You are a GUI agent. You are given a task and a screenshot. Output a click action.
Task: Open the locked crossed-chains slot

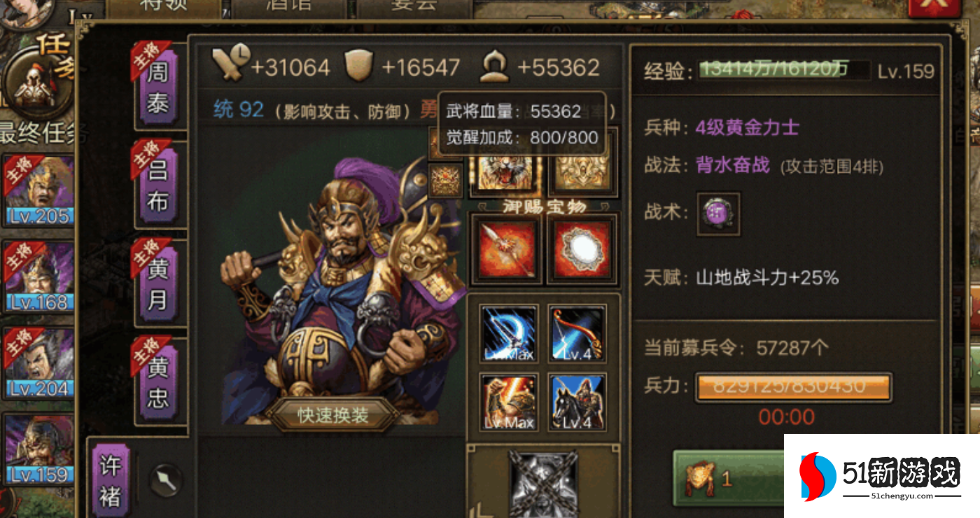(543, 484)
